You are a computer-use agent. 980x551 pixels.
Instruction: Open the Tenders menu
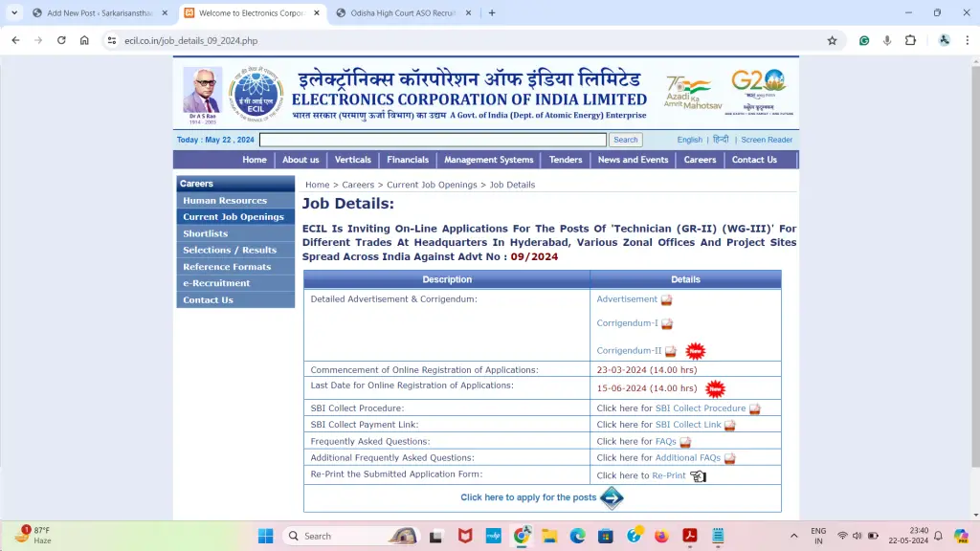566,160
